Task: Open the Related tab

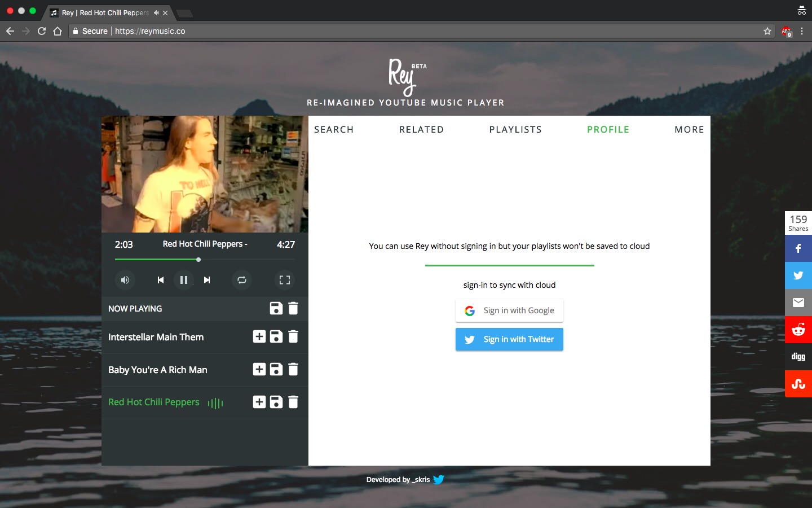Action: click(x=421, y=129)
